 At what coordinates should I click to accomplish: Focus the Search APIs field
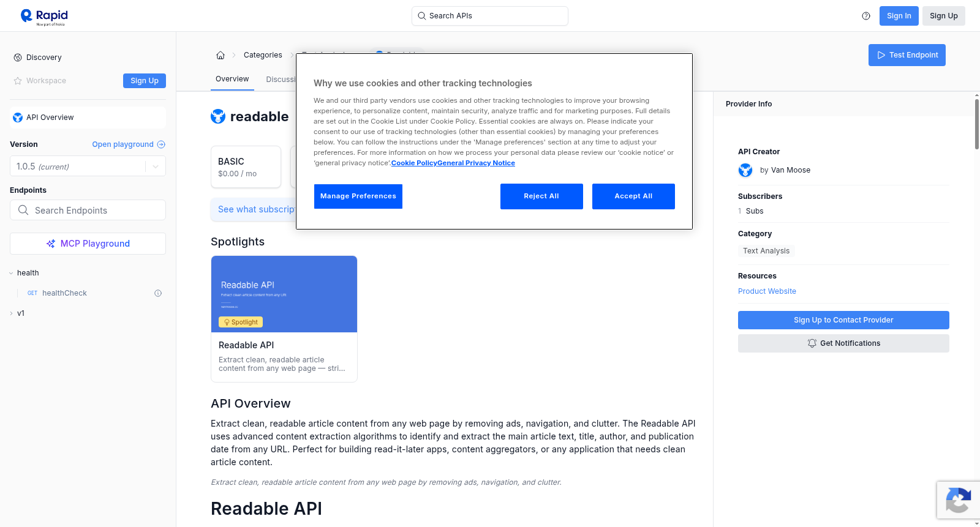click(490, 16)
